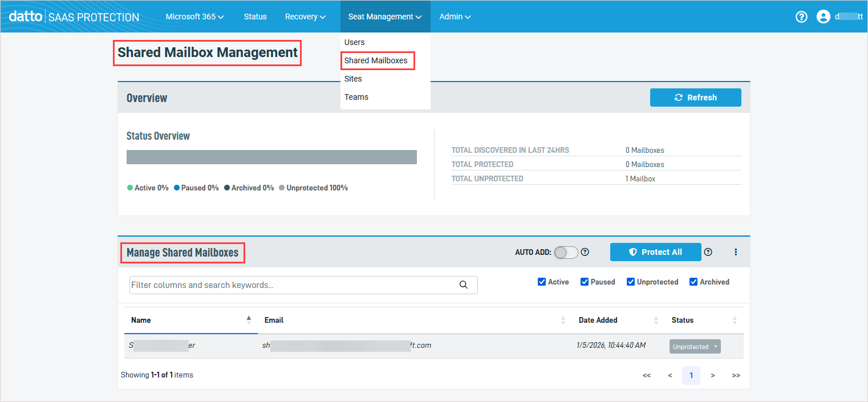The height and width of the screenshot is (402, 868).
Task: Sort by the Name column arrow icon
Action: coord(249,320)
